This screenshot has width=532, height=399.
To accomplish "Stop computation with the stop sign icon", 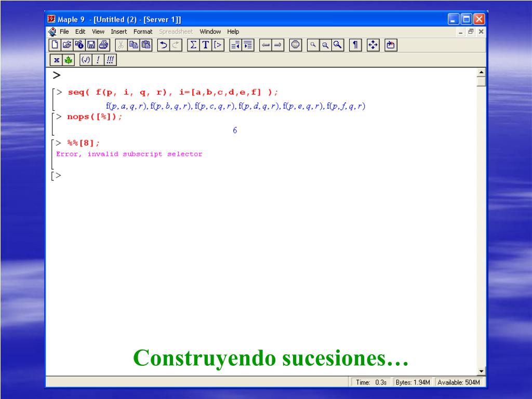I will pos(296,45).
